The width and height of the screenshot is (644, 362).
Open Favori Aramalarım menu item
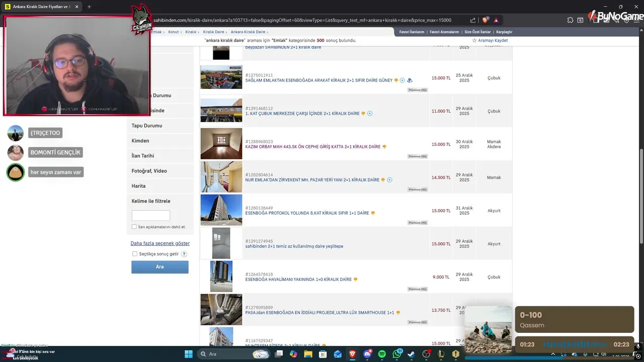click(444, 32)
